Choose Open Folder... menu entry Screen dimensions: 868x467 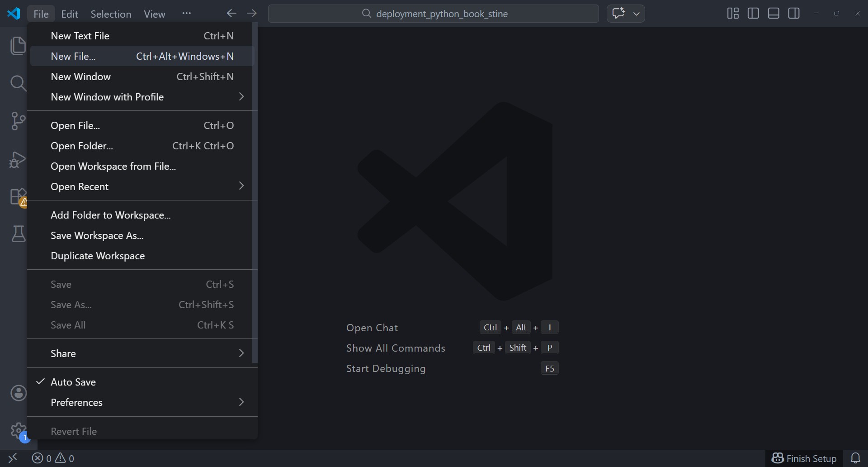pyautogui.click(x=82, y=146)
